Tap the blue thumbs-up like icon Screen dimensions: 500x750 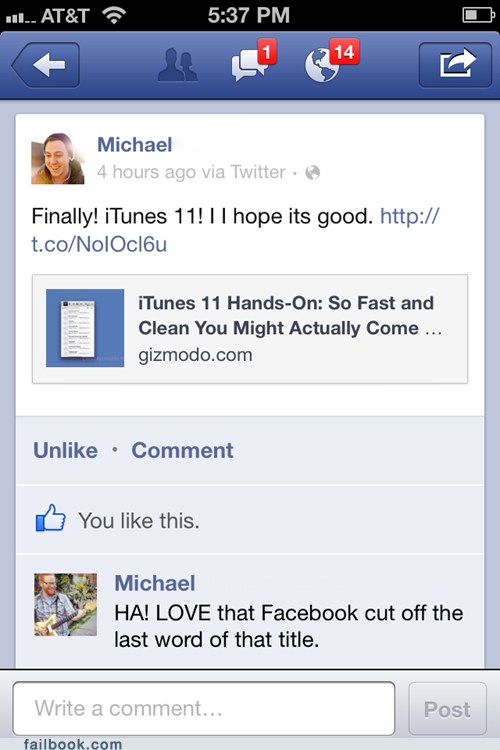51,518
